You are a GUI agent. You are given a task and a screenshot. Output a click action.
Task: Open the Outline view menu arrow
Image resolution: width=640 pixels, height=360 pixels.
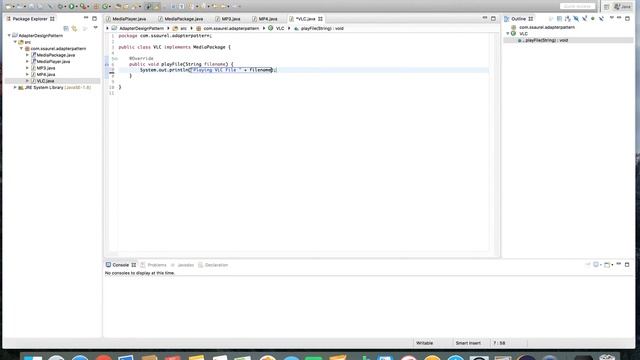click(x=611, y=18)
